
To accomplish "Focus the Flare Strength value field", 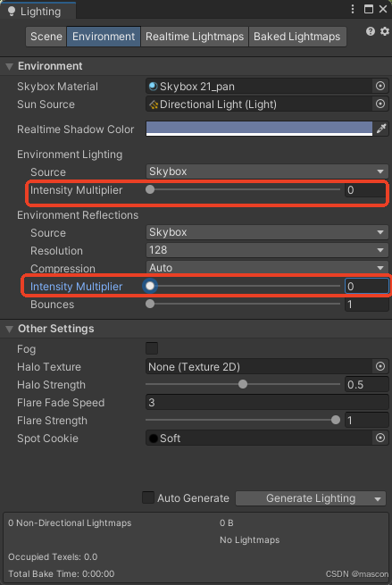I will pos(367,420).
